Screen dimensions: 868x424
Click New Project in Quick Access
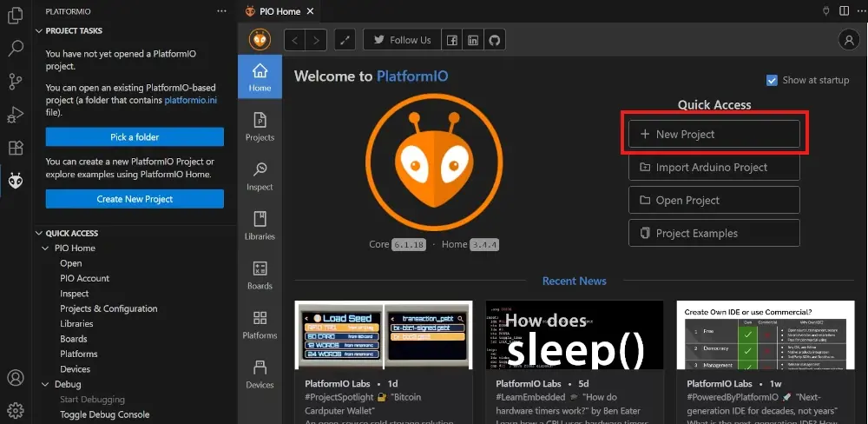713,134
